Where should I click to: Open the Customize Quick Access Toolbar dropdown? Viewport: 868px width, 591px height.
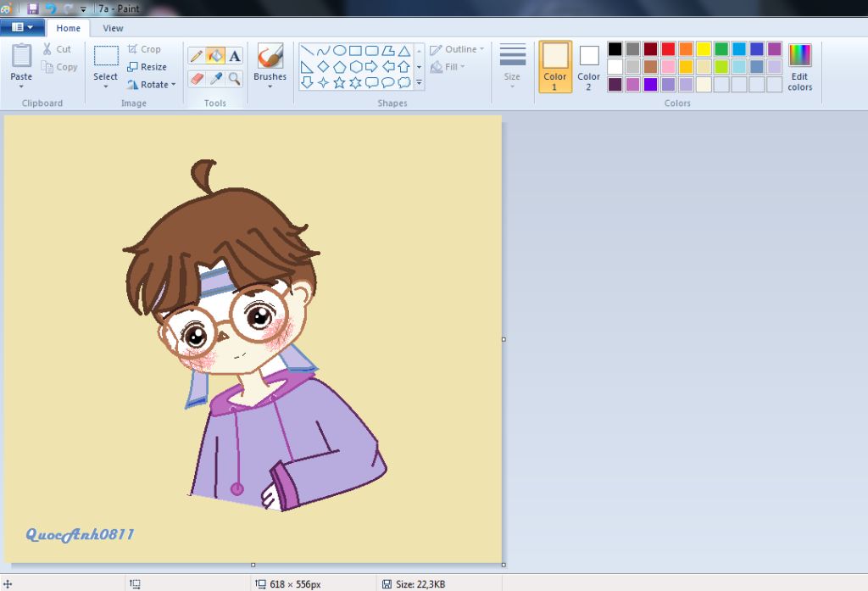[83, 8]
